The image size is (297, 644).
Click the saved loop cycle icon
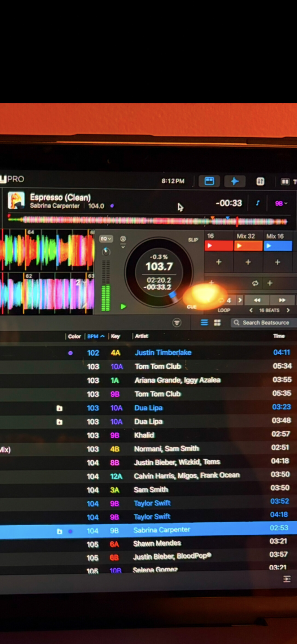click(255, 283)
